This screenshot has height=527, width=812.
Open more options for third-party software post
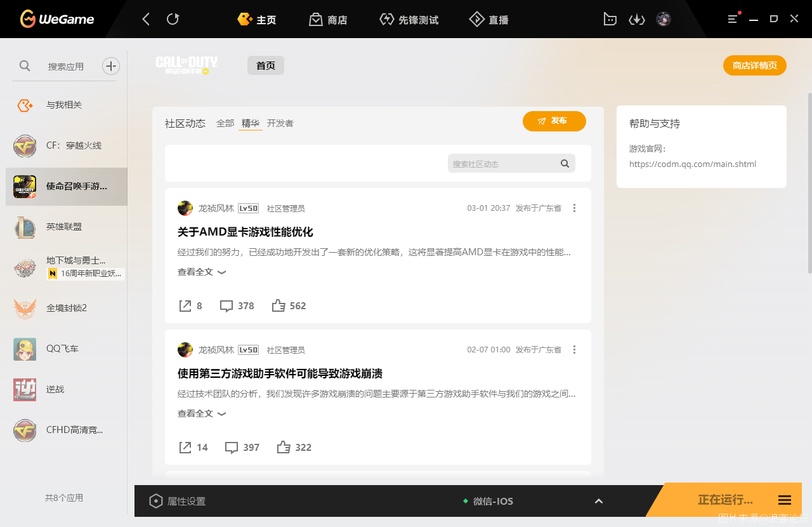tap(574, 350)
